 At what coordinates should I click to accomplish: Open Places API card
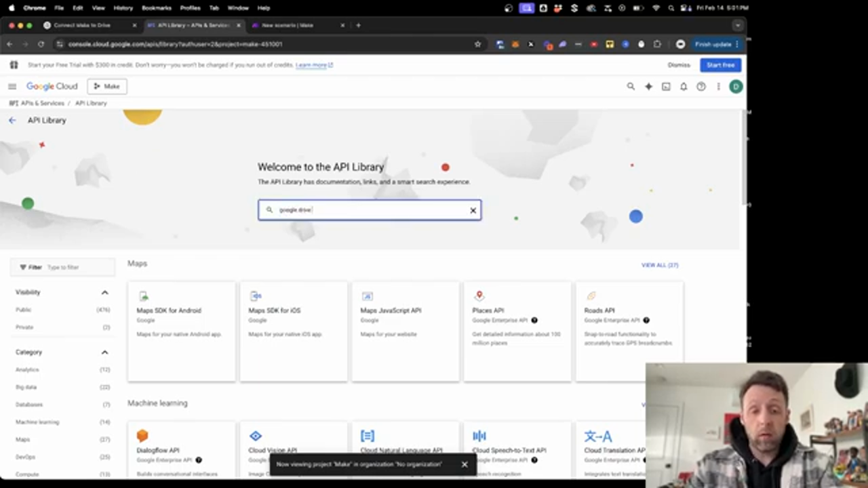[517, 331]
